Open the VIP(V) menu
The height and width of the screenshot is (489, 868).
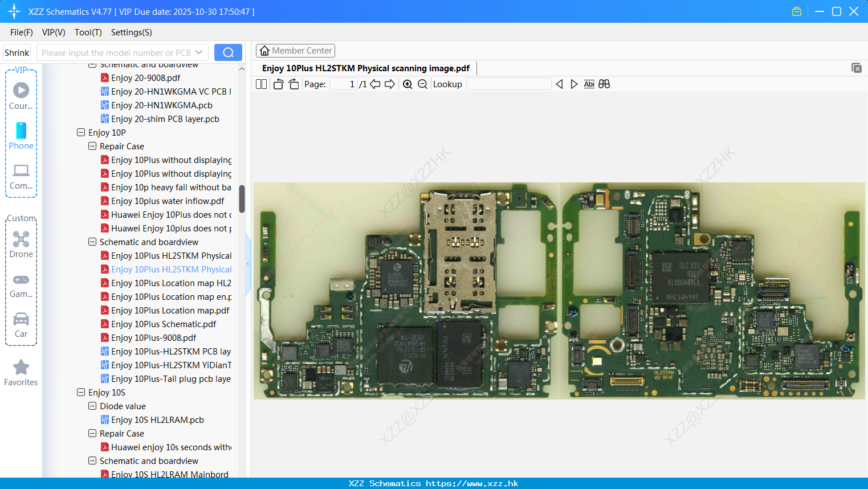tap(54, 32)
